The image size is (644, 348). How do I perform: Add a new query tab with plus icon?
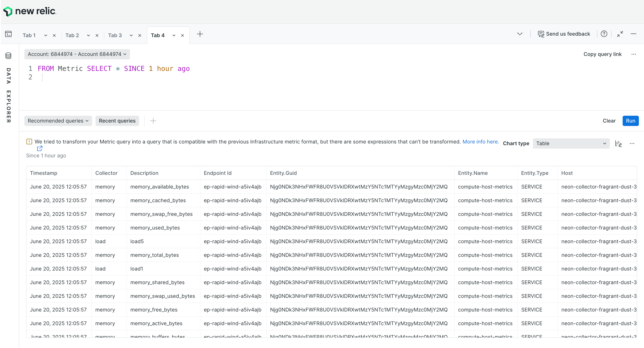pyautogui.click(x=200, y=34)
